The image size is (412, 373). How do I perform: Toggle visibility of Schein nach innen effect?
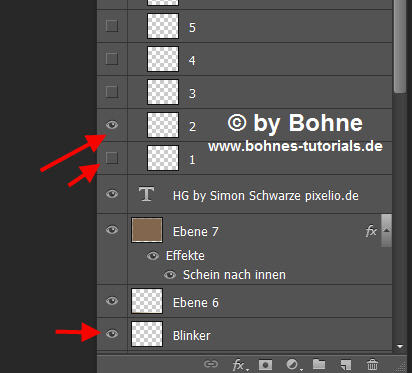(x=170, y=275)
